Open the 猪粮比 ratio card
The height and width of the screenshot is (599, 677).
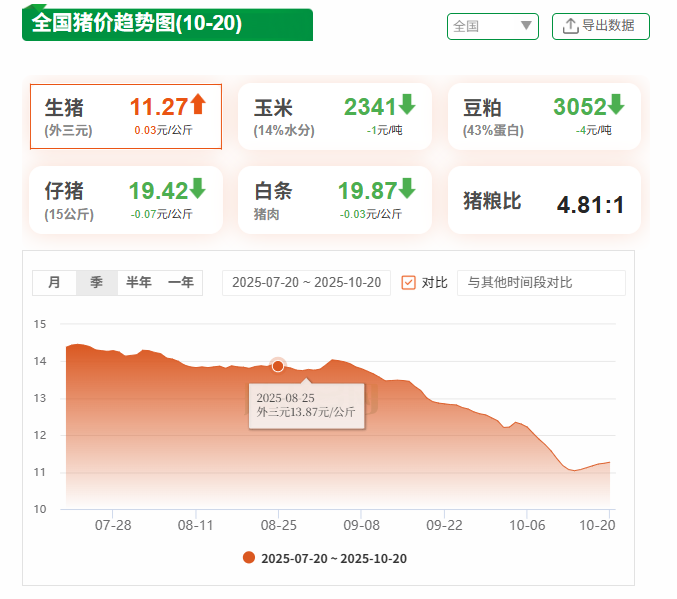[x=543, y=200]
